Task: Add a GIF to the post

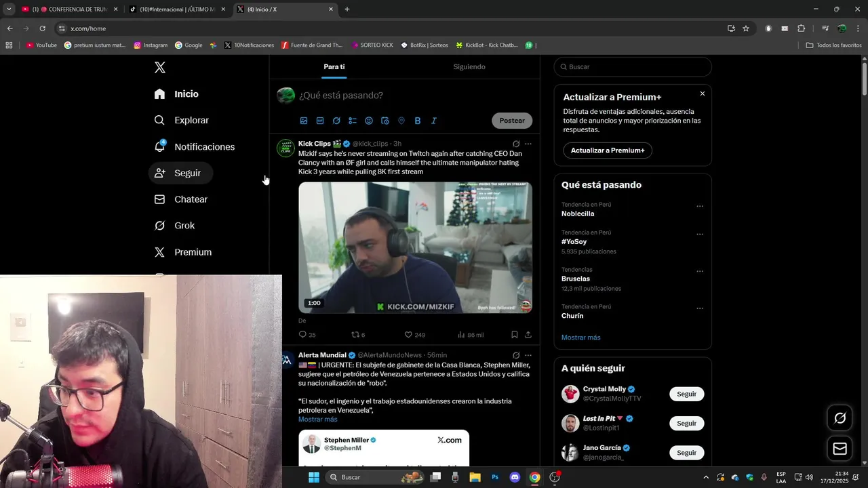Action: tap(320, 121)
